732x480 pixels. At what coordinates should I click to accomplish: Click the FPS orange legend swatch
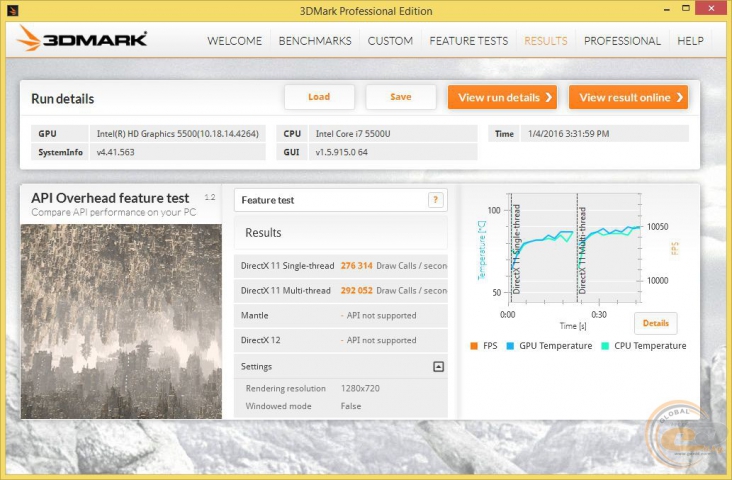tap(474, 346)
